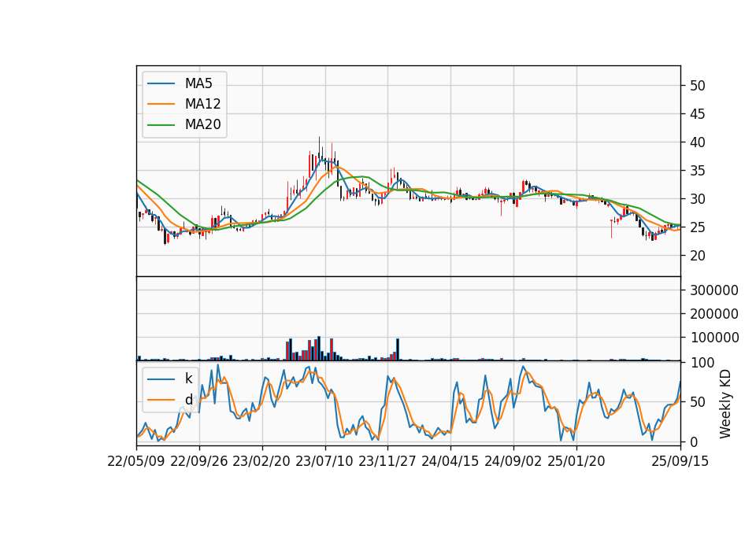The width and height of the screenshot is (756, 543).
Task: Click the blue MA5 legend line sample
Action: coord(161,83)
